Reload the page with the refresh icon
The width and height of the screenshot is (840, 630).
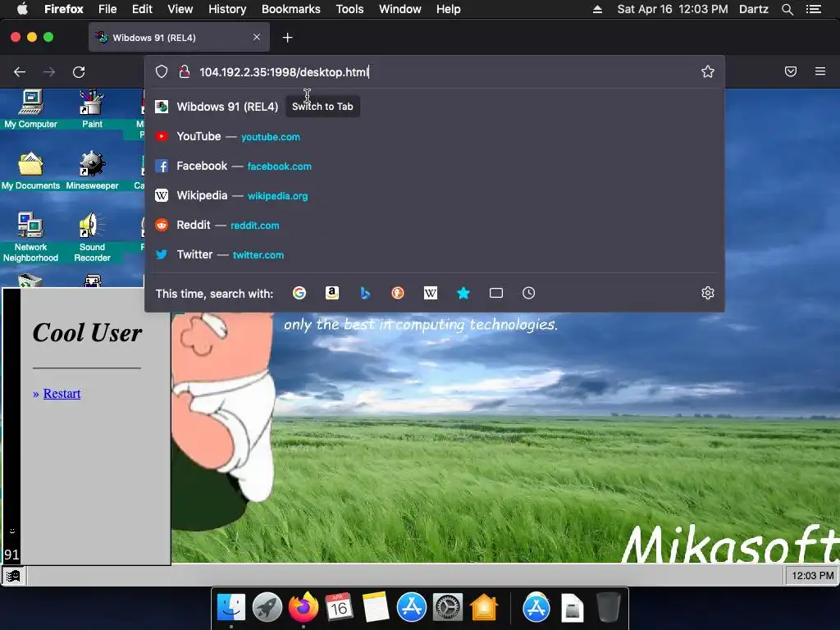click(x=79, y=72)
